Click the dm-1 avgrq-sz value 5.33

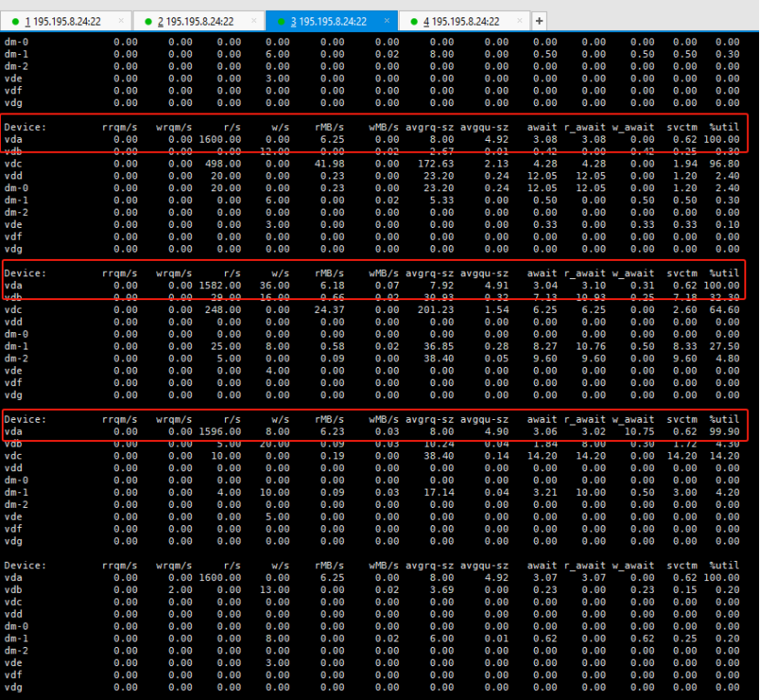pyautogui.click(x=442, y=199)
